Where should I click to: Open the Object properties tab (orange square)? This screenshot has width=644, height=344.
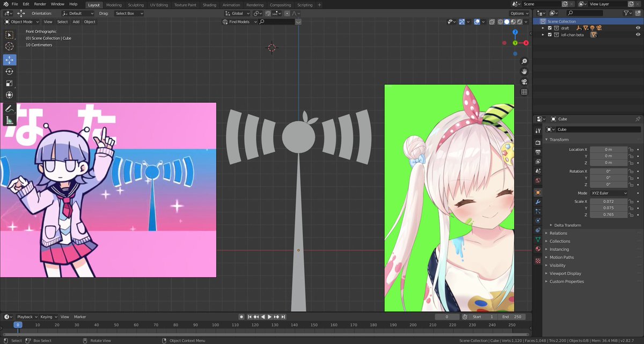point(538,192)
